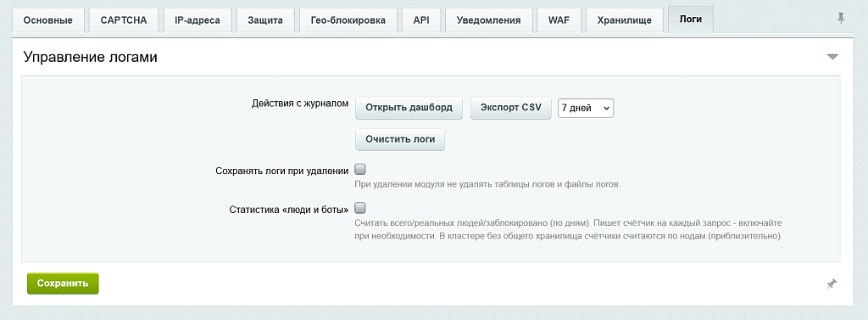Viewport: 868px width, 320px height.
Task: Click hint text starting Считать всего/реальных людей
Action: coord(569,229)
